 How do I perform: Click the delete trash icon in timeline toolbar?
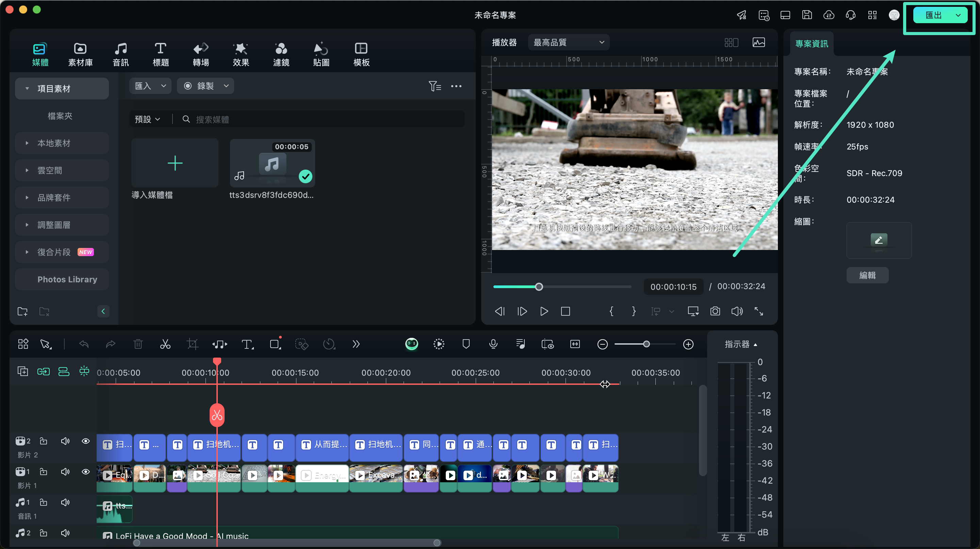(x=138, y=344)
